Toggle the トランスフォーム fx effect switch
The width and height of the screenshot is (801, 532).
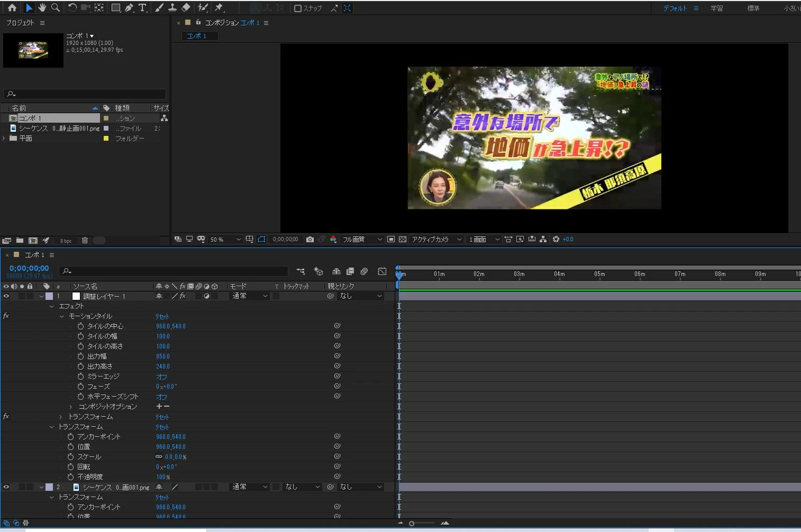pos(6,417)
